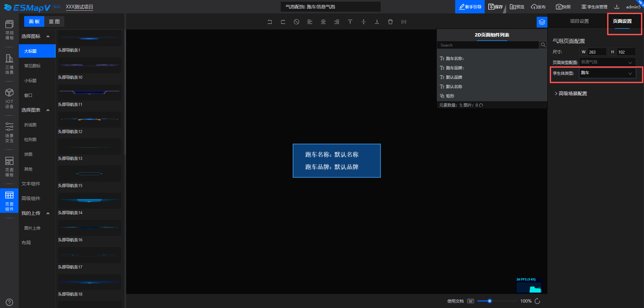Click the keyboard shortcut icon in the footer
This screenshot has width=644, height=308.
pyautogui.click(x=471, y=301)
